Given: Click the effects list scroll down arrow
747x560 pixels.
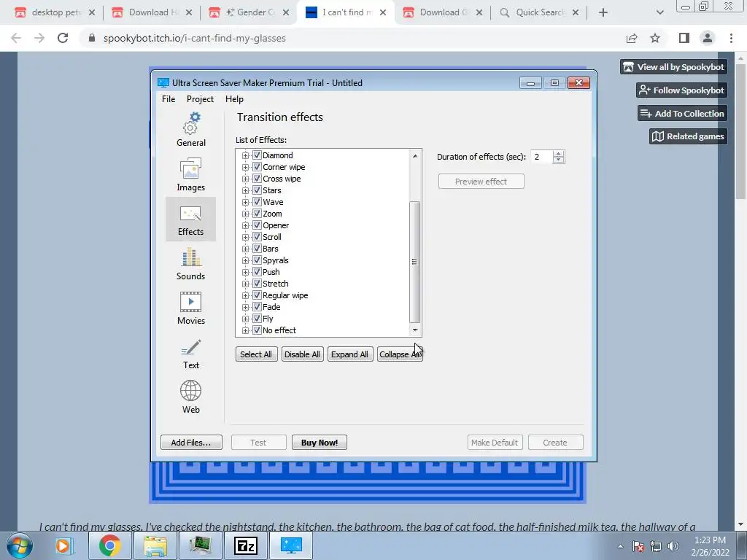Looking at the screenshot, I should tap(415, 330).
